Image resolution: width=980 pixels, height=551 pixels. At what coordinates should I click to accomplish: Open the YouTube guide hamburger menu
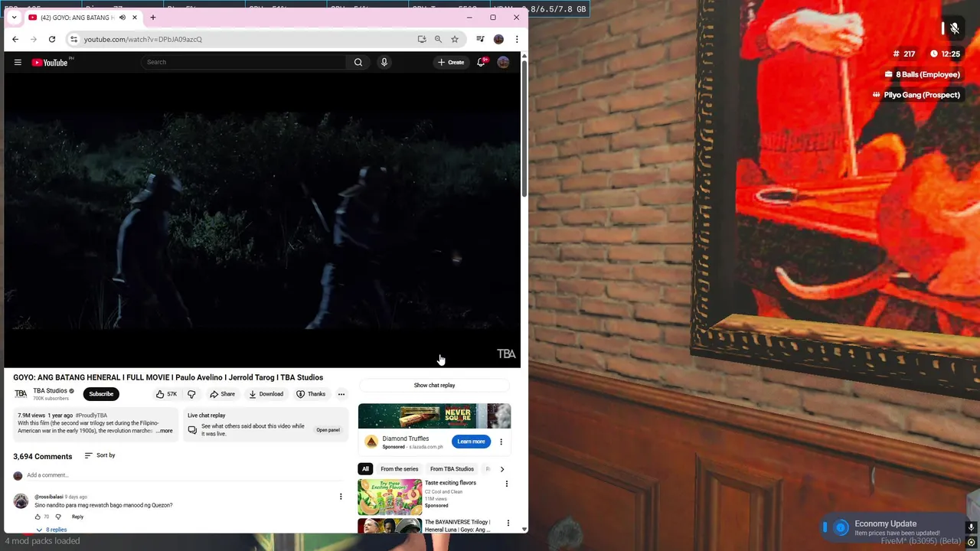[x=18, y=62]
